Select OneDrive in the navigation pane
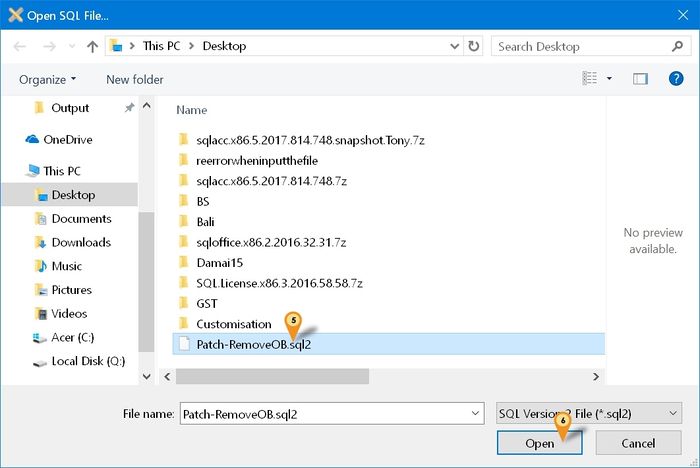700x468 pixels. tap(67, 140)
